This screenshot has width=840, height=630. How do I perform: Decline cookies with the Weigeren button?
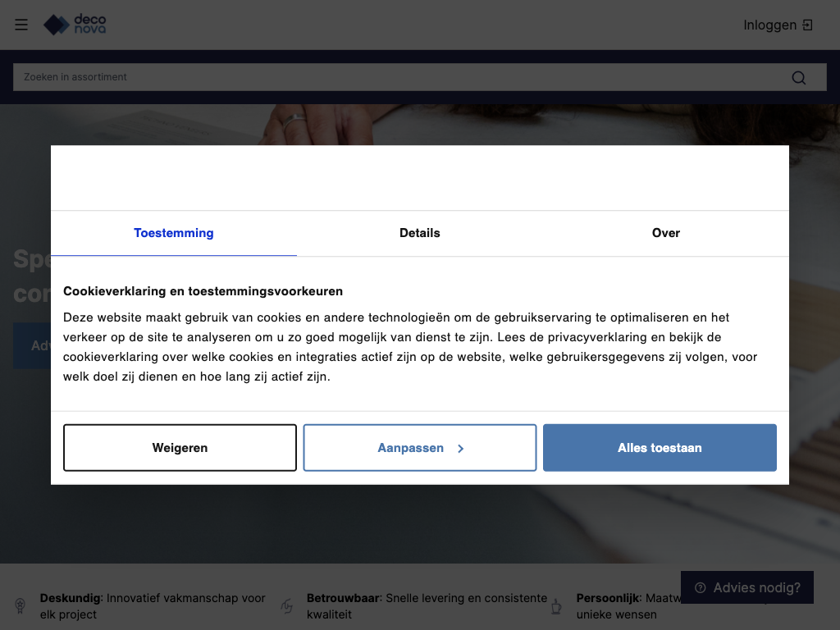tap(180, 448)
